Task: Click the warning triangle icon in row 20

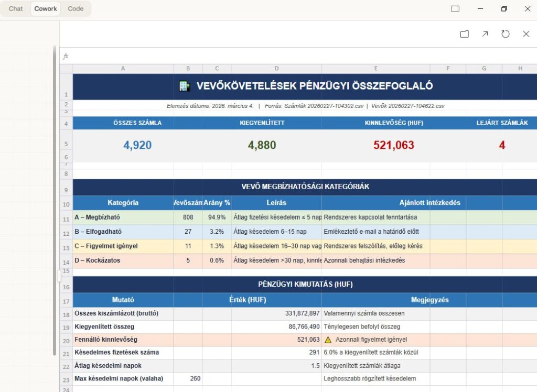Action: click(328, 340)
